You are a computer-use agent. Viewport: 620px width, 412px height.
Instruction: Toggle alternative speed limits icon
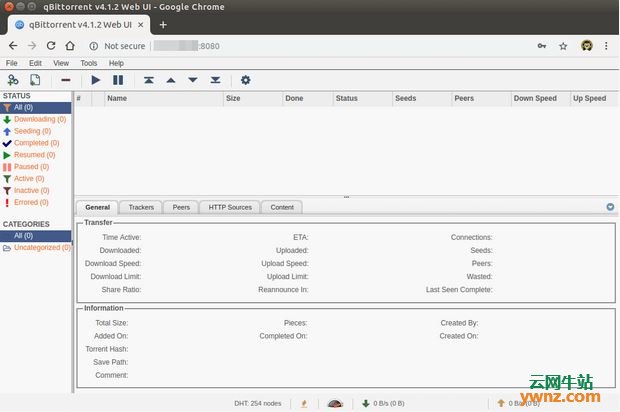335,403
